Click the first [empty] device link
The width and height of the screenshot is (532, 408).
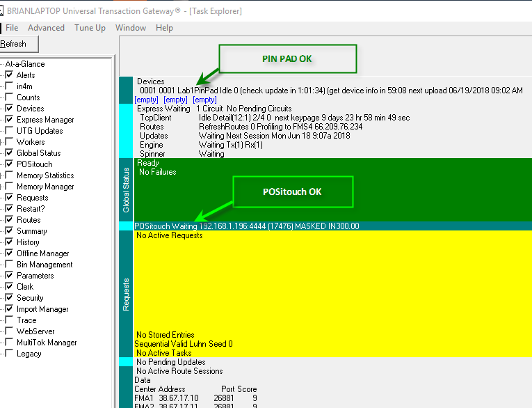[x=146, y=100]
